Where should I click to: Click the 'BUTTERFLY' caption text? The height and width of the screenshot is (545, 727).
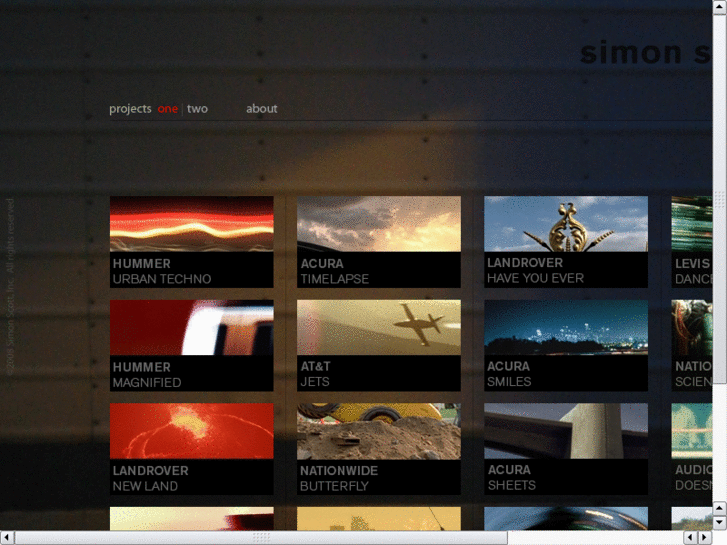[334, 486]
